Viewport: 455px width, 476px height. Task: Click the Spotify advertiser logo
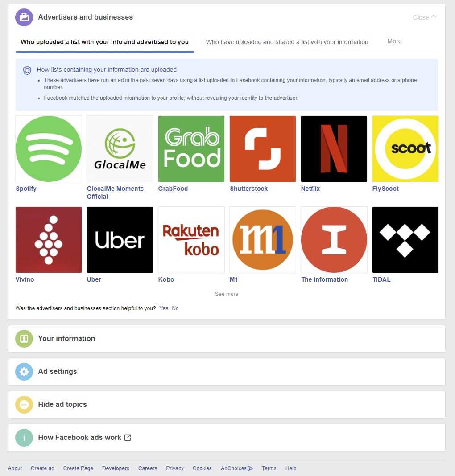coord(49,149)
